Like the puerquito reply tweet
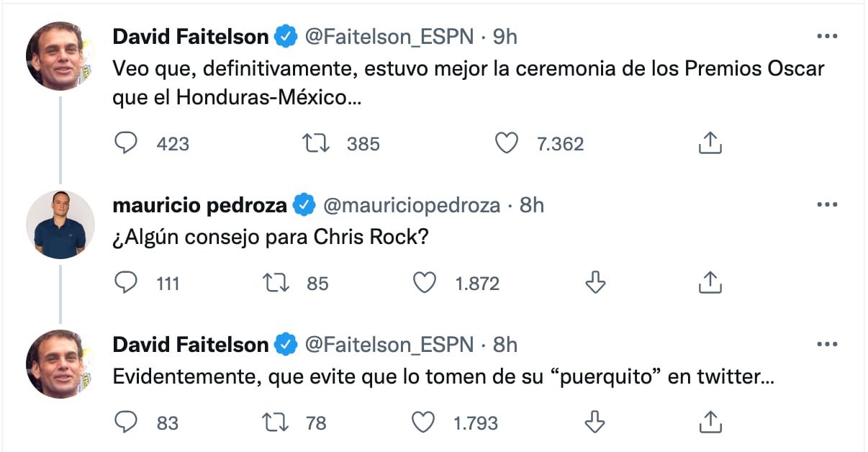This screenshot has height=452, width=868. 424,422
